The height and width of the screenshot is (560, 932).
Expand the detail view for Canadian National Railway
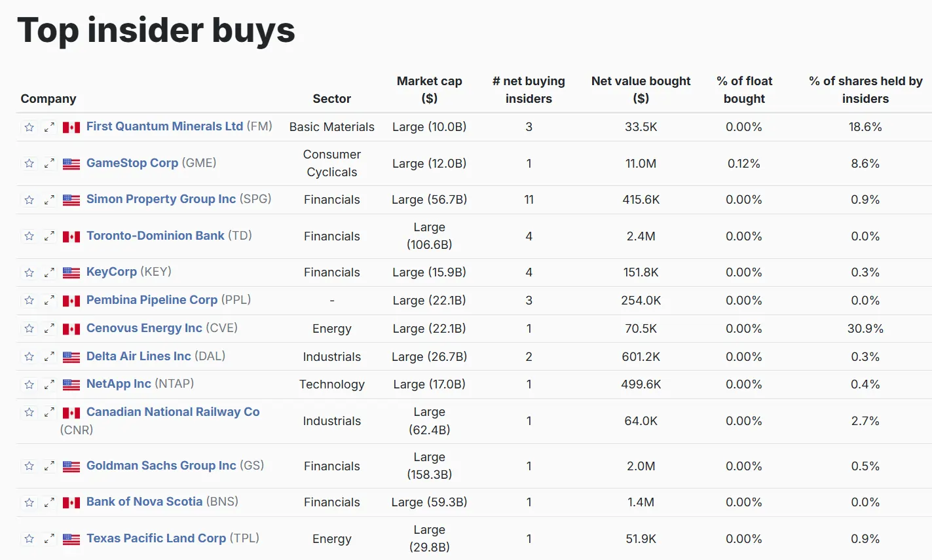tap(49, 412)
